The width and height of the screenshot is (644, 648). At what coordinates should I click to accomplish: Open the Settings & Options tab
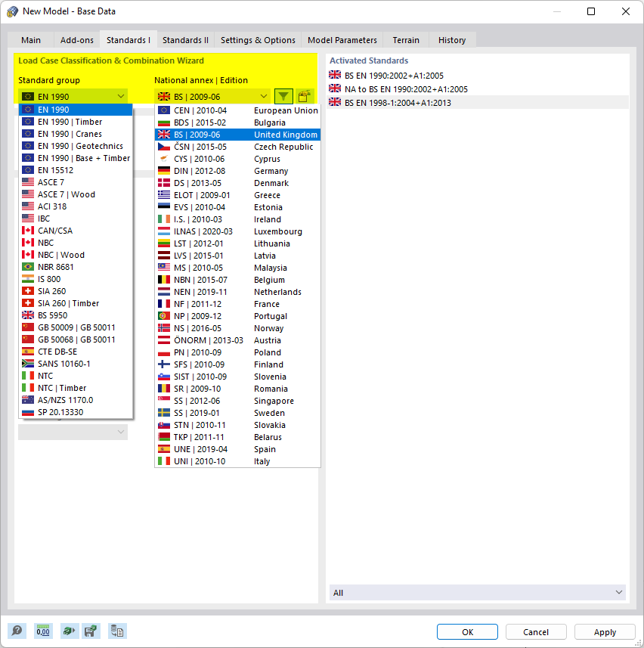point(258,40)
